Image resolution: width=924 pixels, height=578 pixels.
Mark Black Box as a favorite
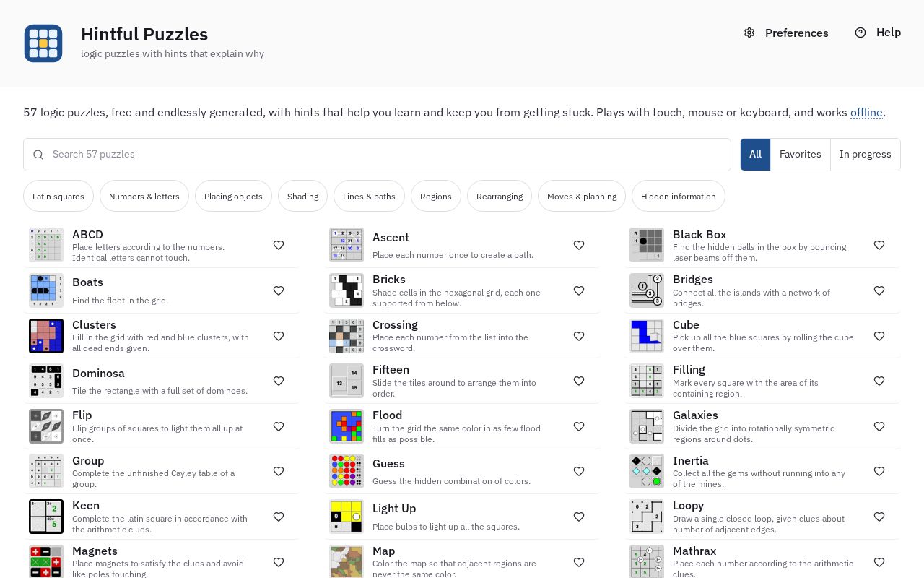[x=879, y=246]
